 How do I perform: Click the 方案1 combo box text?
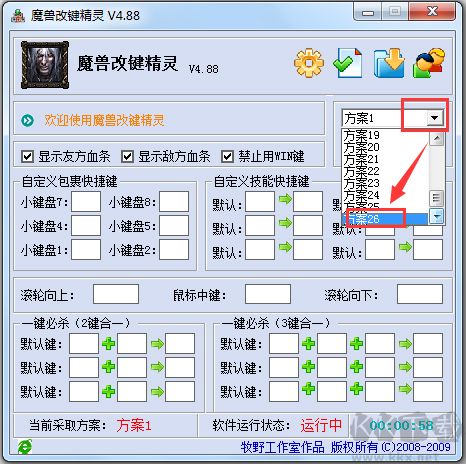359,118
